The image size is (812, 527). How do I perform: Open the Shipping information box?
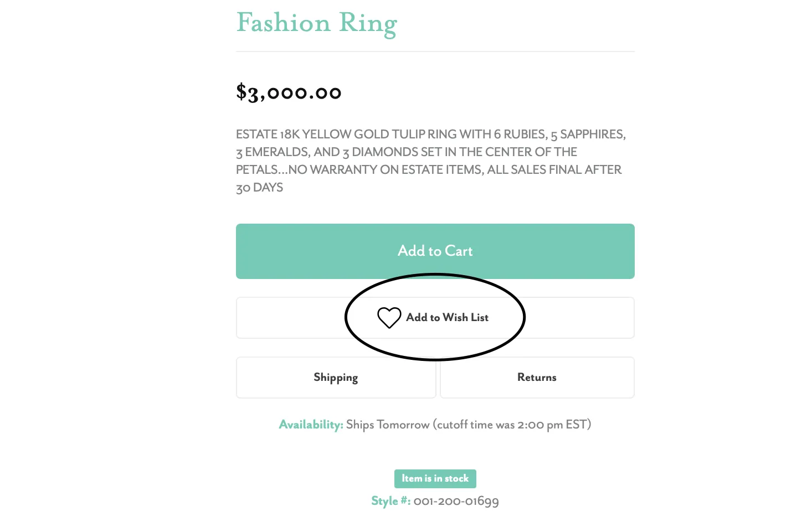(336, 378)
